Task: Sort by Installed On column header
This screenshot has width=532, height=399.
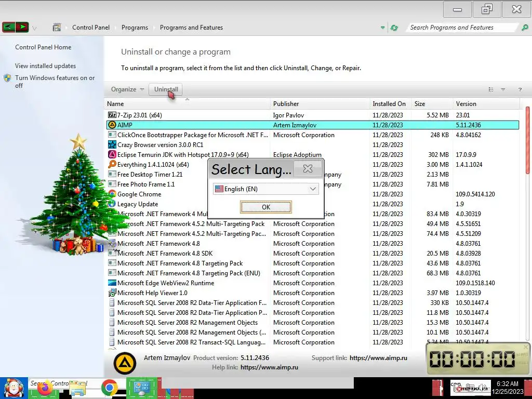Action: click(391, 104)
